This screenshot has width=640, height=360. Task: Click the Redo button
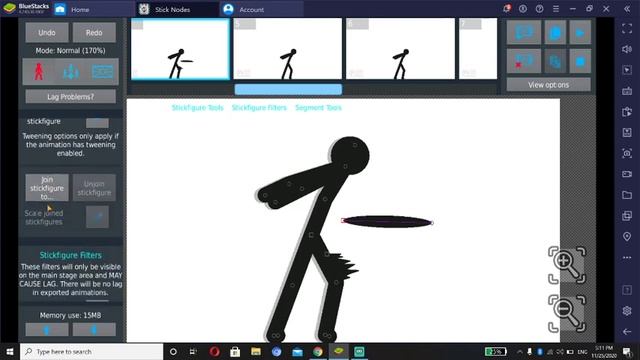click(94, 33)
